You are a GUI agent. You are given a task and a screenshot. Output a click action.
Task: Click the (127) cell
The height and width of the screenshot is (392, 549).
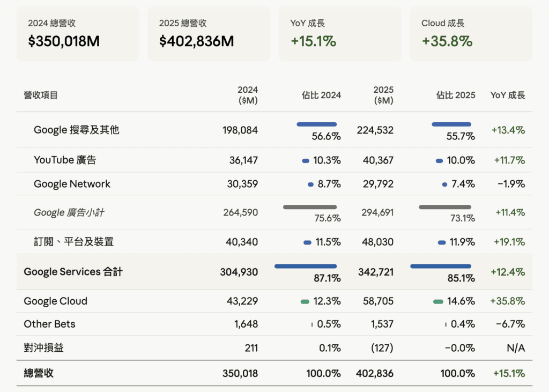pos(382,348)
